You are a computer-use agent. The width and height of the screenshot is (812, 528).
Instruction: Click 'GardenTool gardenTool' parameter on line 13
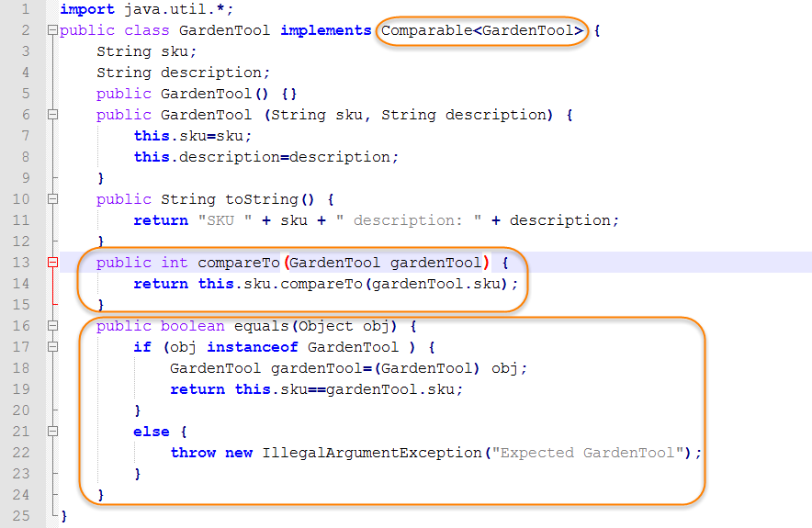[x=386, y=263]
